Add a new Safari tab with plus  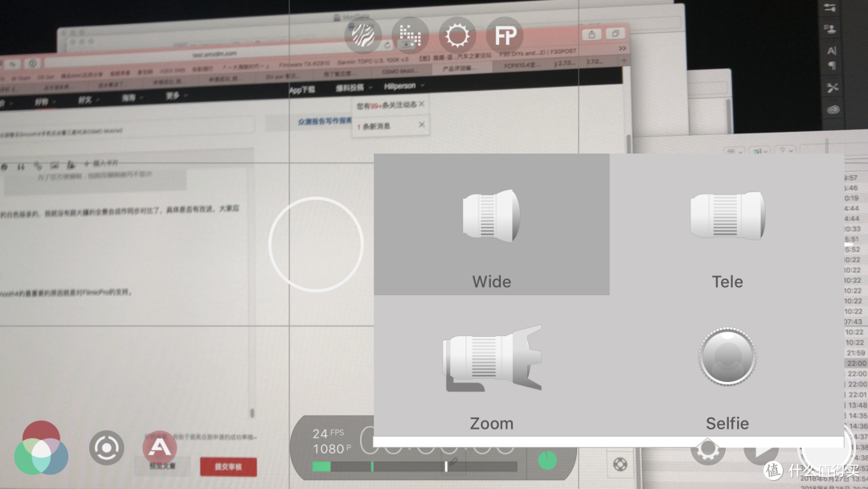[x=624, y=60]
